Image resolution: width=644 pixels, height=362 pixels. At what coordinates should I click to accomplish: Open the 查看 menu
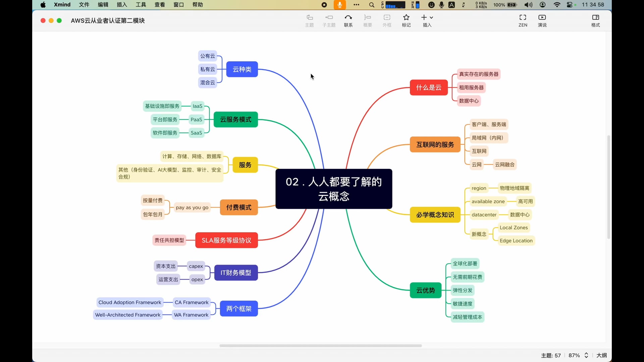(160, 5)
